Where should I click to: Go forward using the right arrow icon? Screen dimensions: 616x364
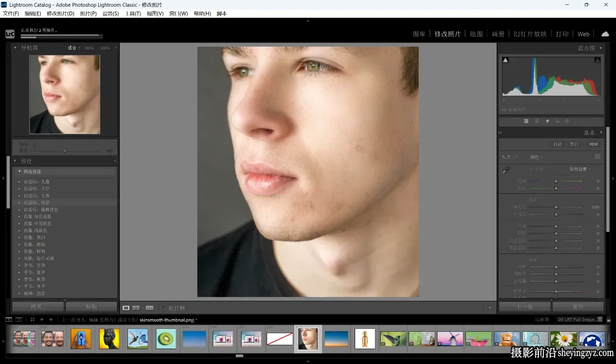[x=51, y=319]
